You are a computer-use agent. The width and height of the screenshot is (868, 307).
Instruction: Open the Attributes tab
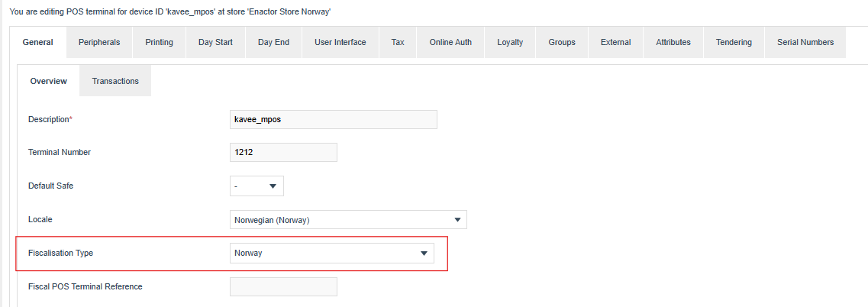pos(673,42)
